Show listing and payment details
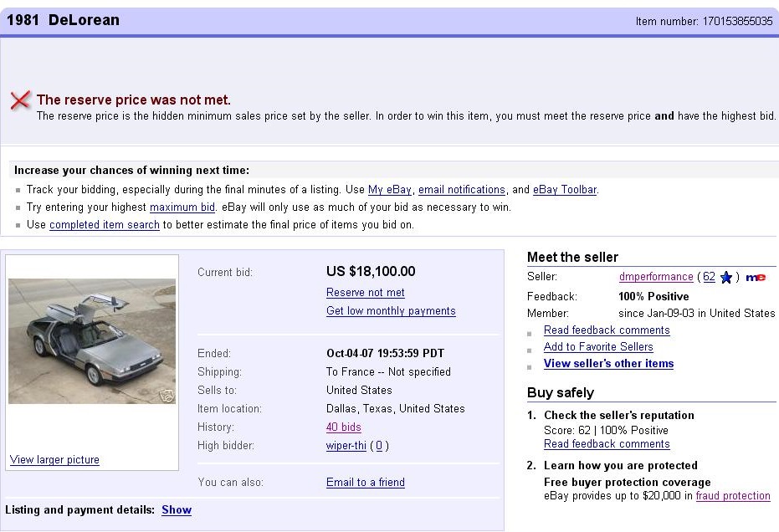The width and height of the screenshot is (779, 532). coord(177,510)
